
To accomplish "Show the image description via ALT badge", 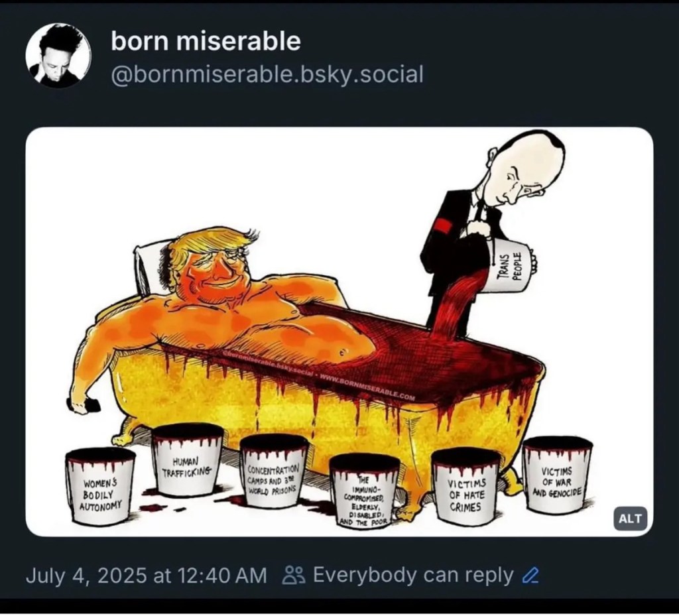I will 629,519.
